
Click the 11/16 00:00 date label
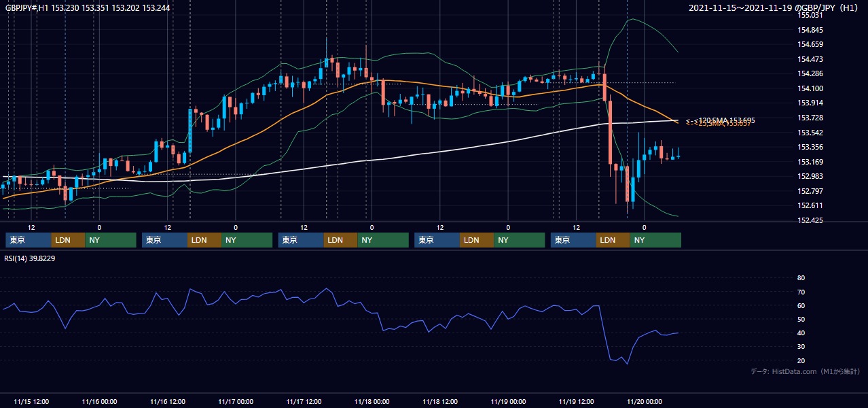pyautogui.click(x=99, y=401)
